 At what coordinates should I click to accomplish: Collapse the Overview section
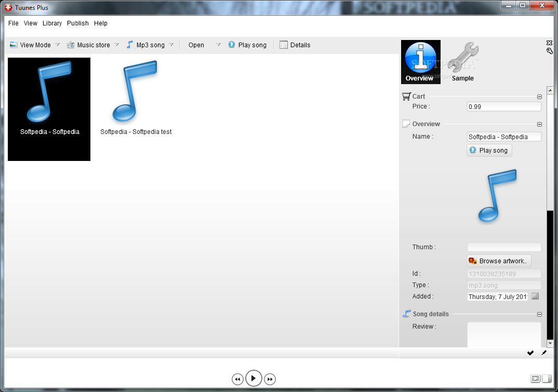pos(539,124)
